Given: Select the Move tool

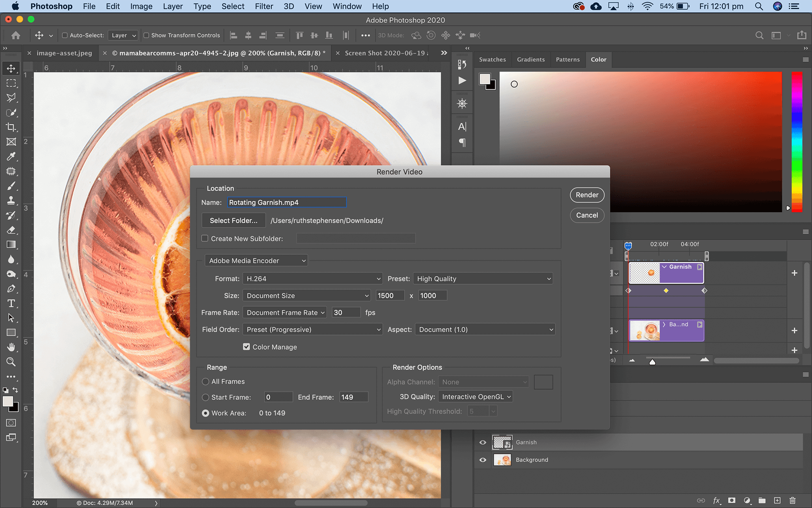Looking at the screenshot, I should [x=11, y=68].
